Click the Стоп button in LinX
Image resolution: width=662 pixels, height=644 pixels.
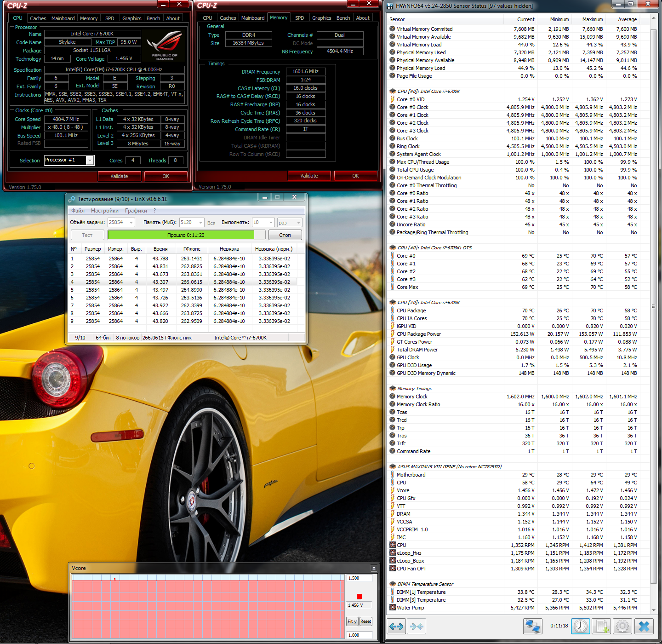285,235
